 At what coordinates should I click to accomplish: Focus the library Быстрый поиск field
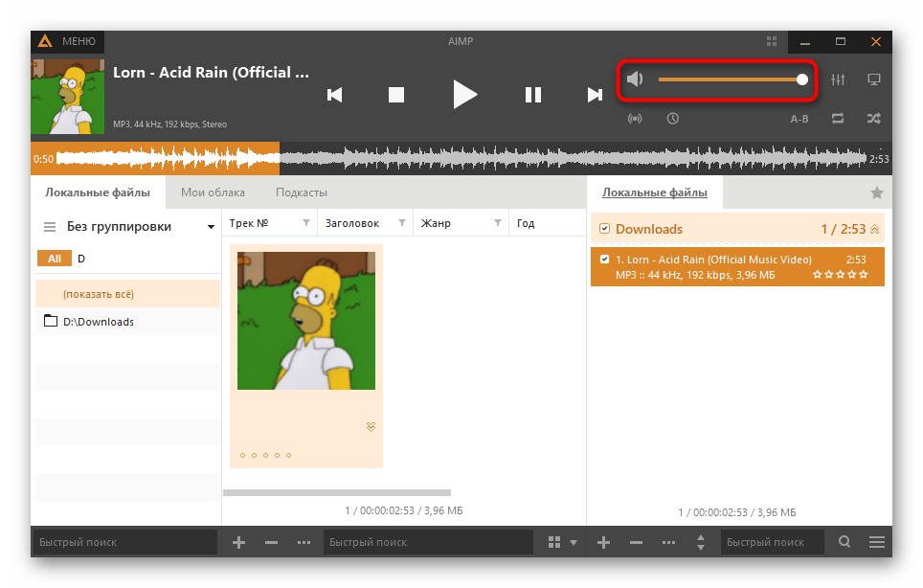[x=429, y=542]
